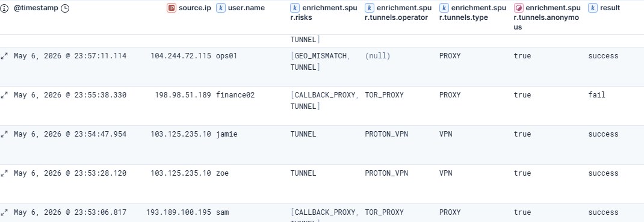Click source IP 103.125.235.10 in zoe row
Screen dimensions: 644x222
coord(181,173)
